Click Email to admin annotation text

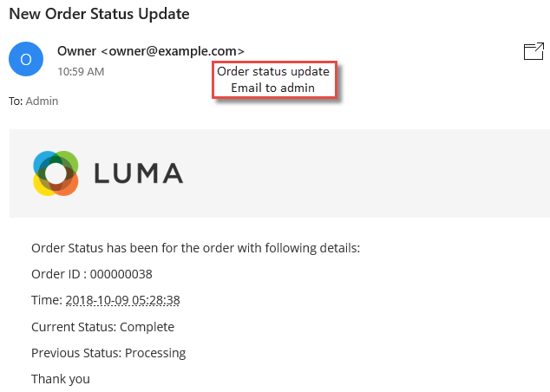pos(273,88)
